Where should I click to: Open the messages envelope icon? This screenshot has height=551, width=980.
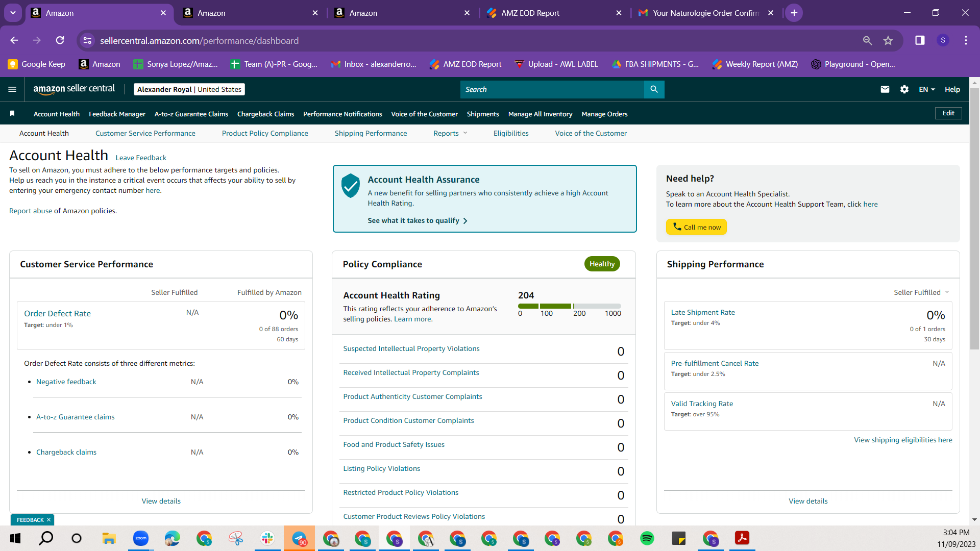pyautogui.click(x=885, y=89)
